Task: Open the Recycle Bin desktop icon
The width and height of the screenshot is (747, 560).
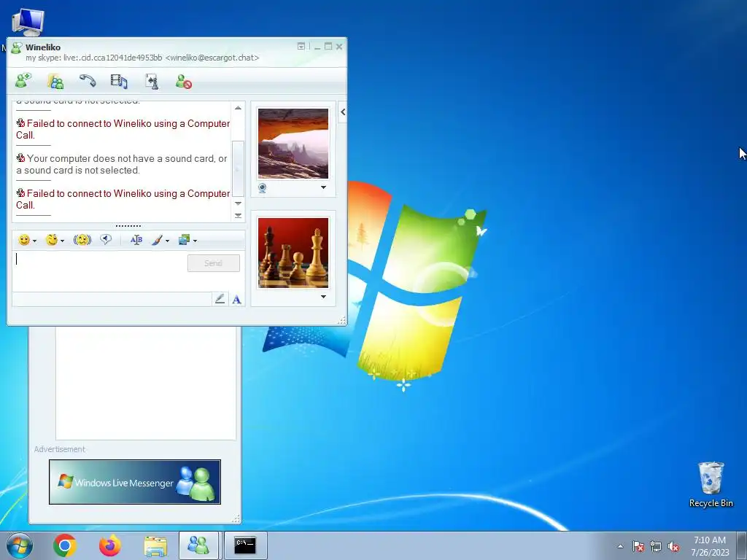Action: [711, 484]
